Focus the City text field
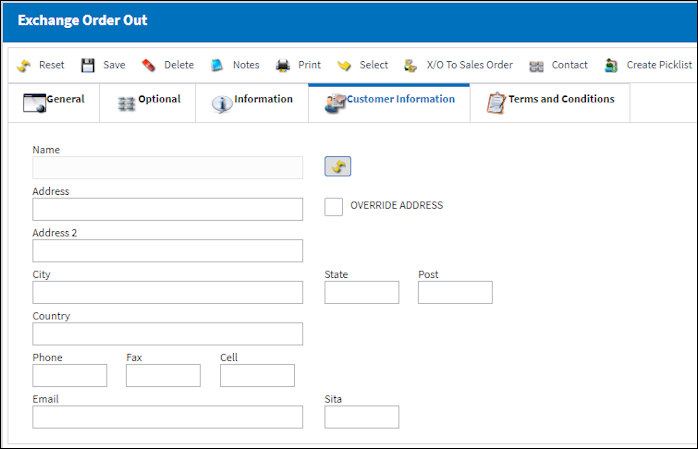This screenshot has height=449, width=698. pyautogui.click(x=167, y=292)
